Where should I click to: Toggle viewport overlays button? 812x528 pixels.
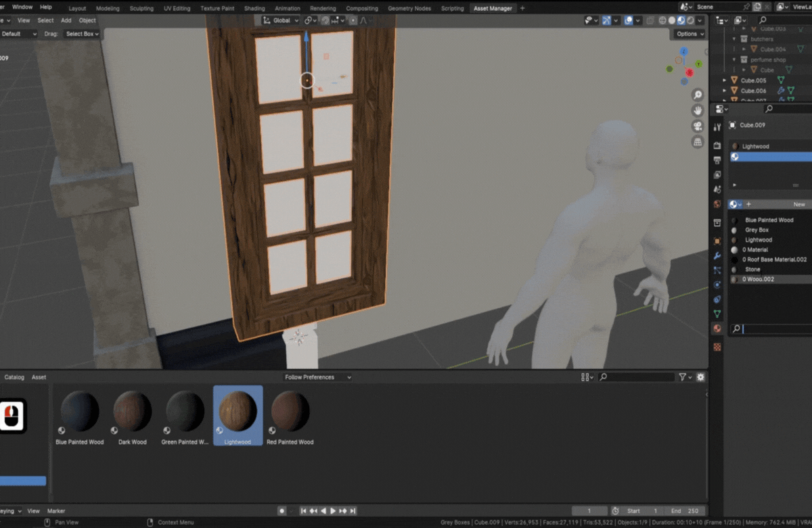coord(629,20)
